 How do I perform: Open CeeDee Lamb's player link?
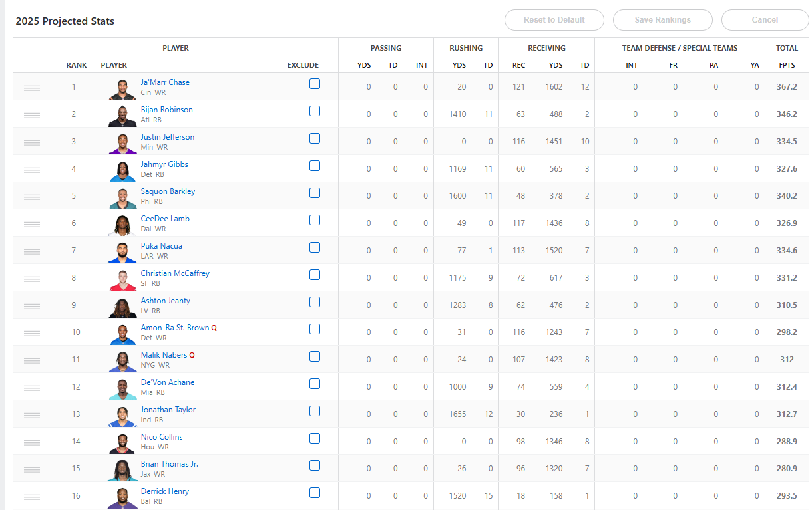tap(165, 219)
